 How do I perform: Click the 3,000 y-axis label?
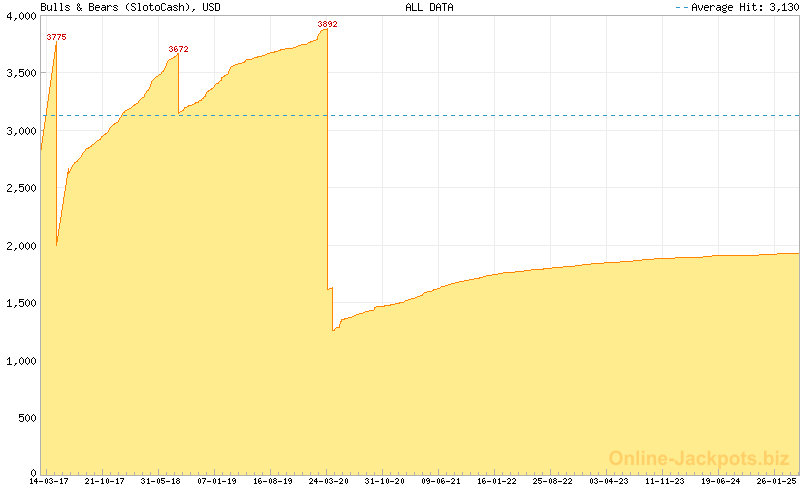(19, 131)
